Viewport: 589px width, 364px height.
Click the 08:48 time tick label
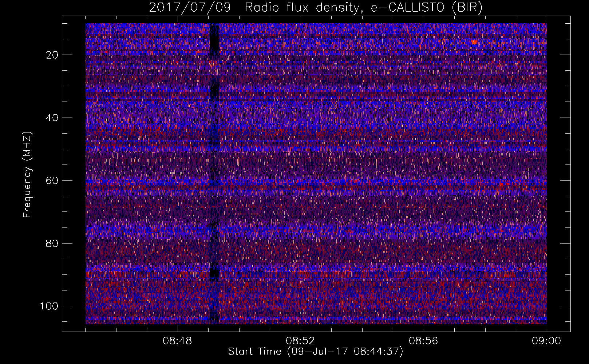(177, 341)
